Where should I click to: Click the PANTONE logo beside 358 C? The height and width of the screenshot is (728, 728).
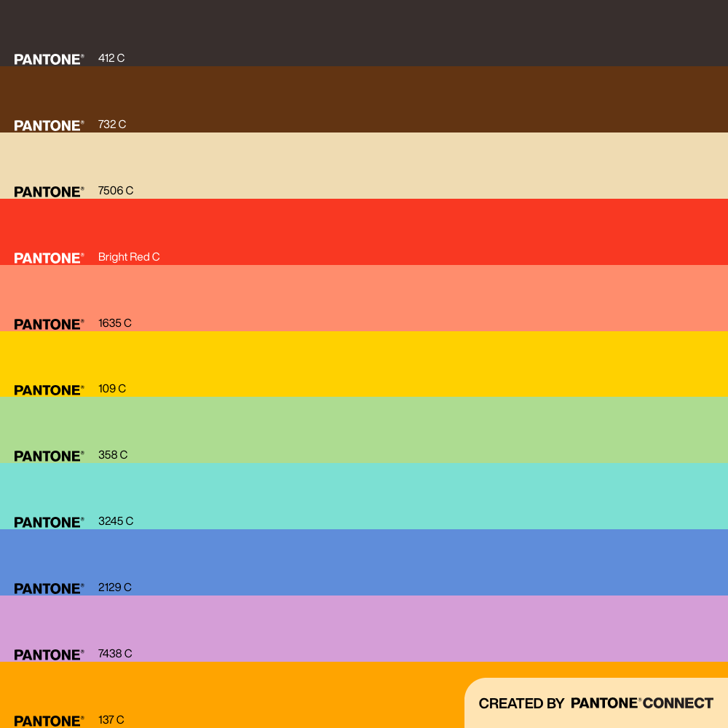pos(50,456)
